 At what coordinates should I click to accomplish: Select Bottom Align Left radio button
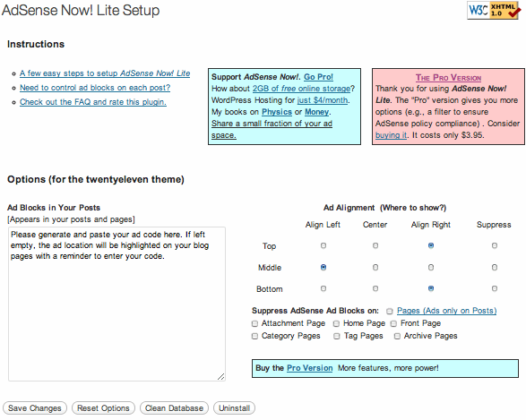(x=323, y=288)
